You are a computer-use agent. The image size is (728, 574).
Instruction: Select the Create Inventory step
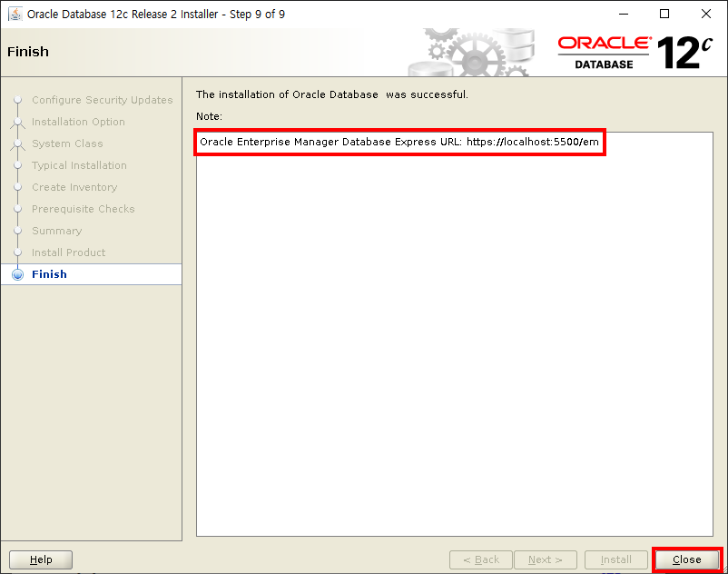pyautogui.click(x=74, y=187)
